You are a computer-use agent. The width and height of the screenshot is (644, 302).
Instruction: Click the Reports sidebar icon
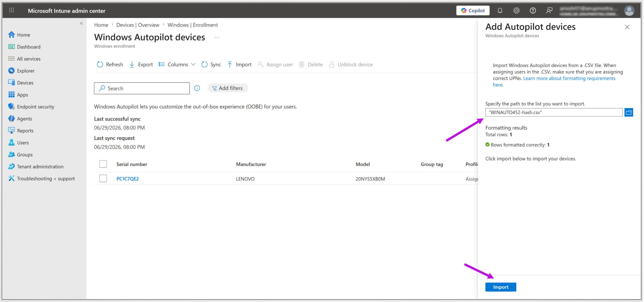11,130
